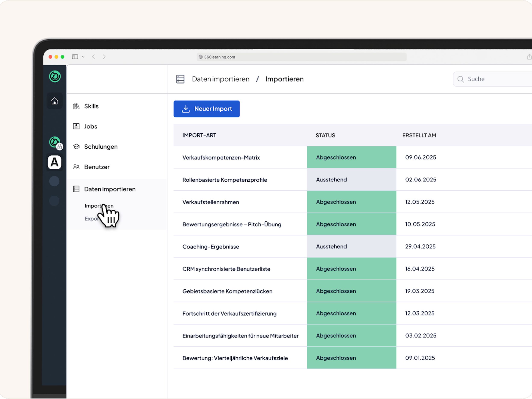
Task: Click the 360learning.com address bar
Action: click(x=301, y=57)
